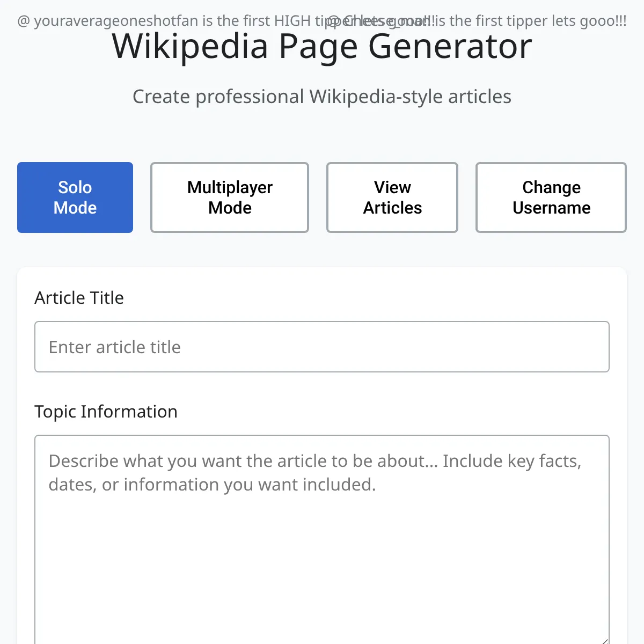This screenshot has width=644, height=644.
Task: Click the "first tipper lets gooo!!!" message
Action: coord(537,21)
